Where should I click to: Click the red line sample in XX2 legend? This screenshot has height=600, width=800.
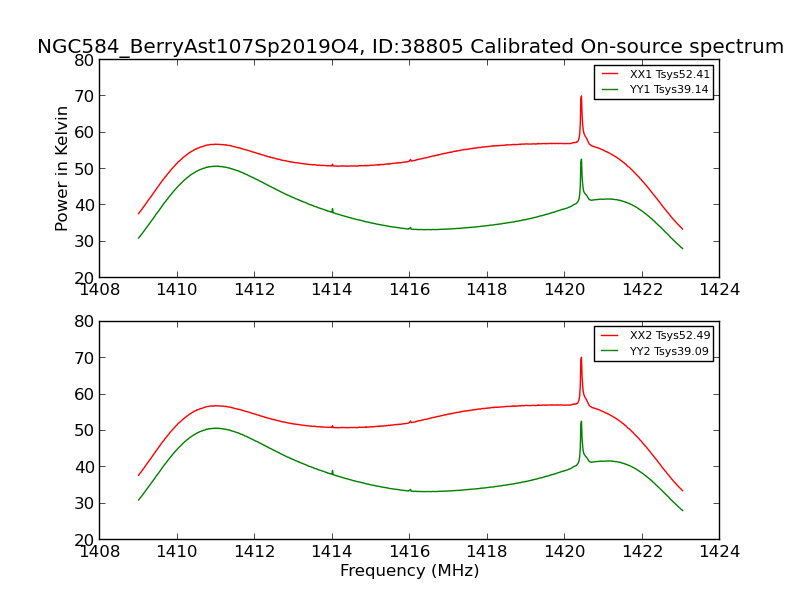coord(610,335)
